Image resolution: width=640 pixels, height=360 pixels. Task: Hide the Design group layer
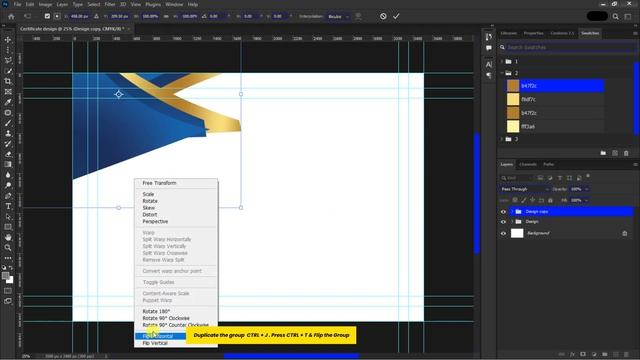[503, 222]
